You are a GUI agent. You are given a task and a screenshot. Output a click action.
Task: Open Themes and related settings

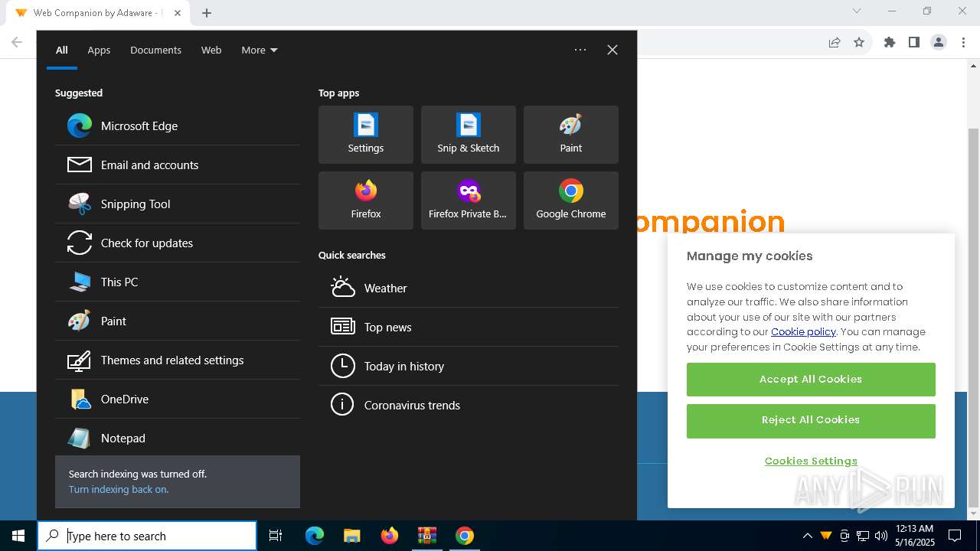(178, 360)
